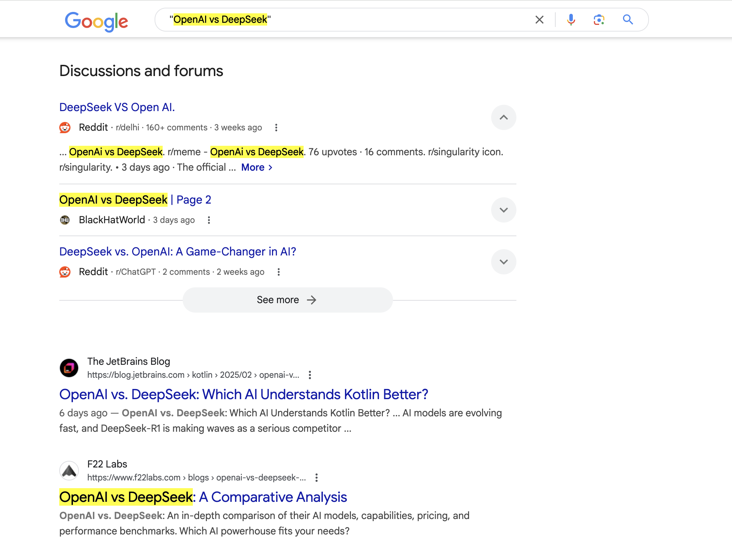The width and height of the screenshot is (732, 560).
Task: Click the "Discussions and forums" heading
Action: [141, 71]
